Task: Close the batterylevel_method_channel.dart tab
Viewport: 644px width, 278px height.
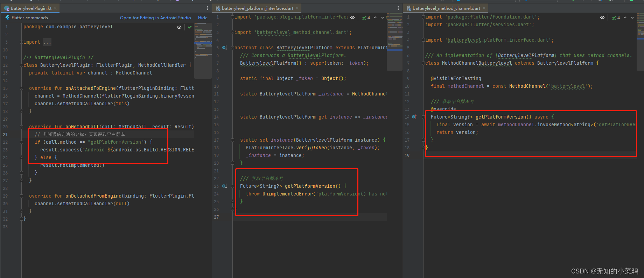Action: 484,8
